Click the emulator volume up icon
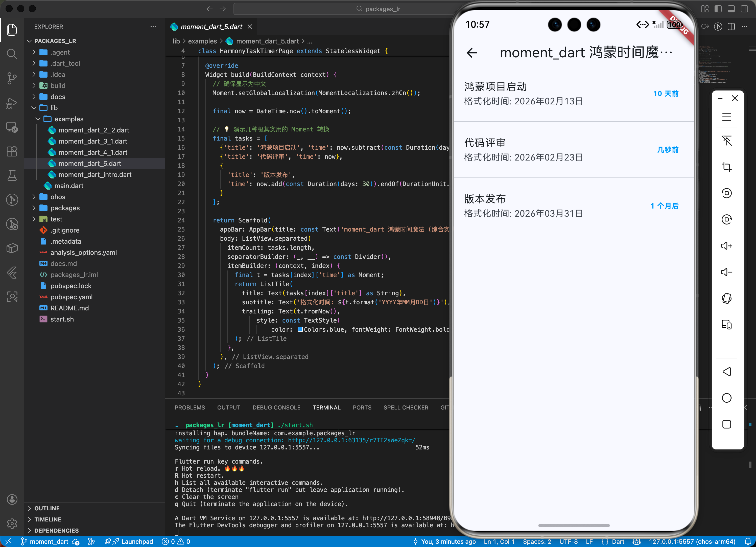 726,246
